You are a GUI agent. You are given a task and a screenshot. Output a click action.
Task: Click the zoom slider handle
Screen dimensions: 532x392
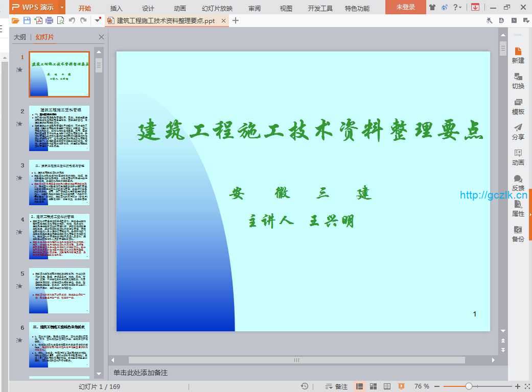469,386
